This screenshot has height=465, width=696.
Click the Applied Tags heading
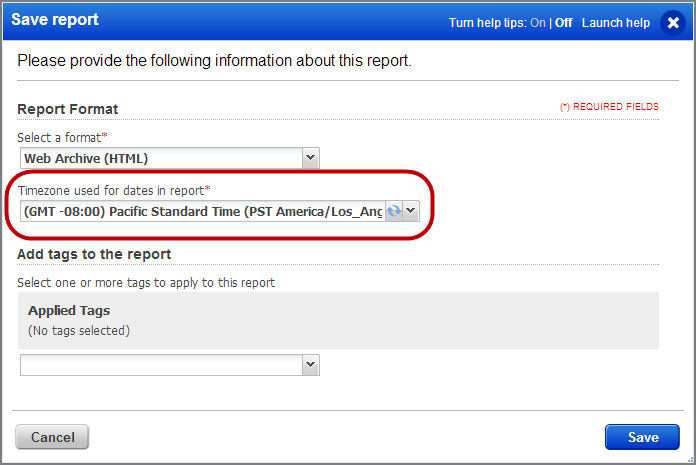click(69, 311)
